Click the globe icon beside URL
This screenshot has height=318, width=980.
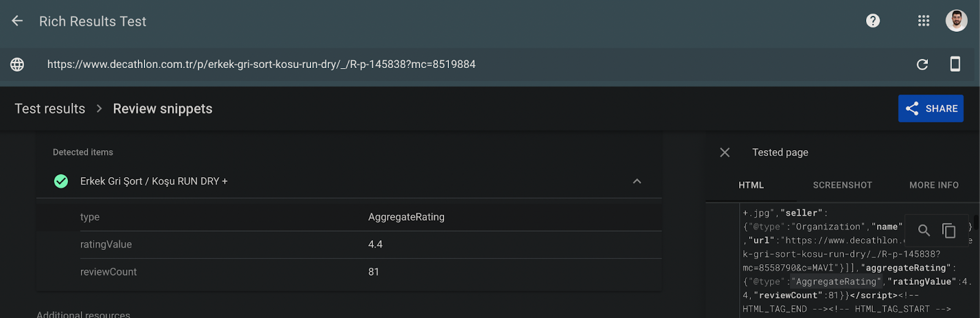[17, 64]
